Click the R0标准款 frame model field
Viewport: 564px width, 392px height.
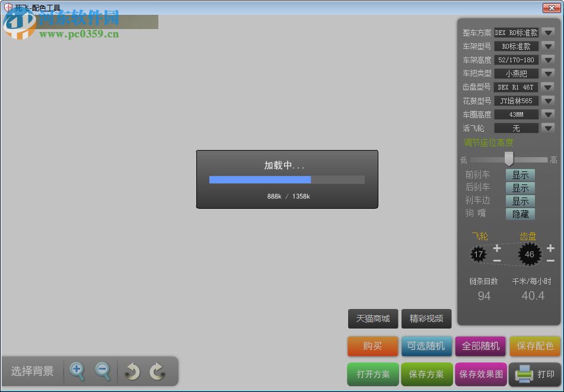[x=516, y=46]
